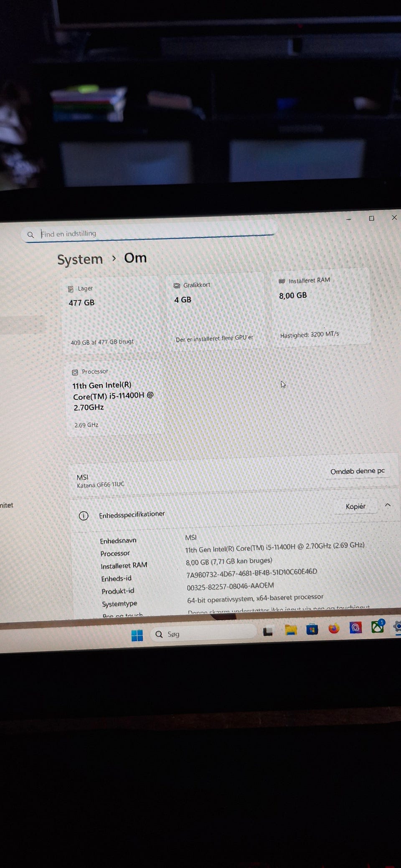Maximize the Settings window

click(371, 218)
